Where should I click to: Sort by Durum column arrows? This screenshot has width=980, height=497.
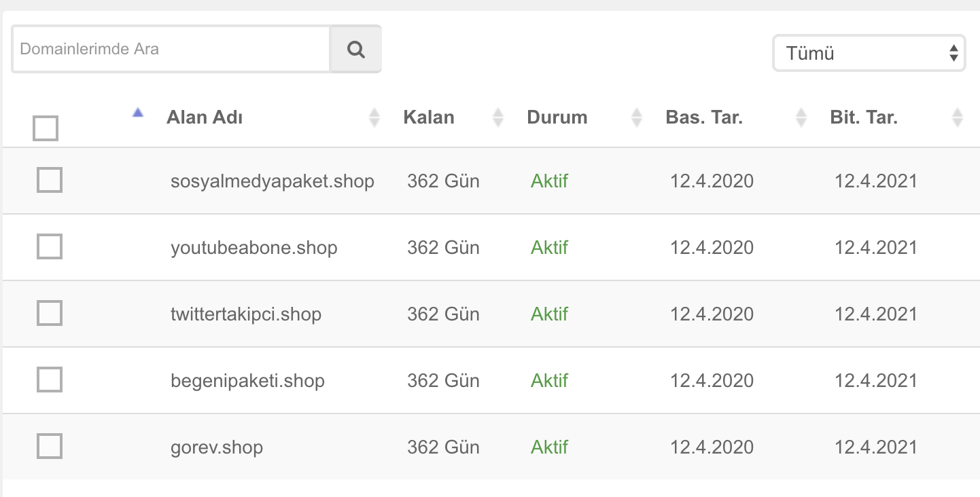point(637,117)
